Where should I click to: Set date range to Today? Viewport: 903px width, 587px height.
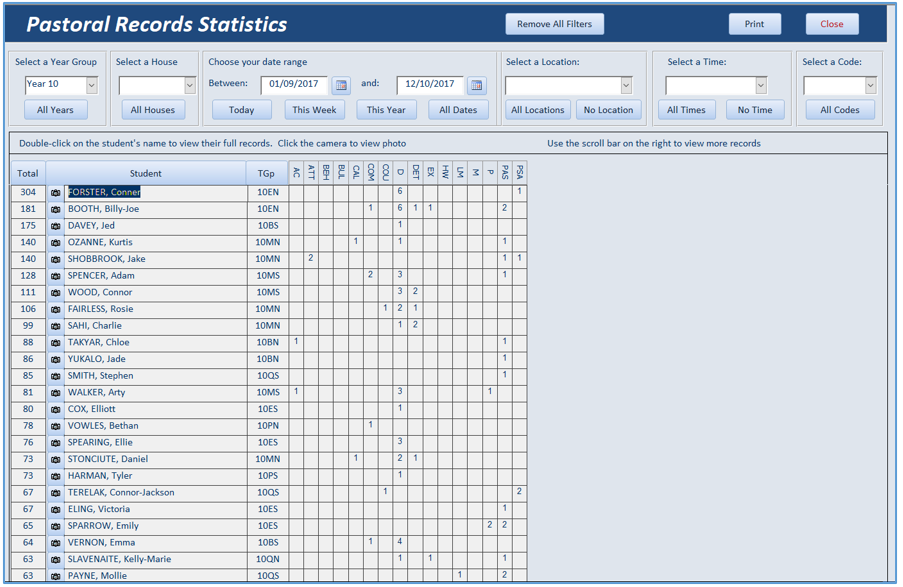click(241, 109)
